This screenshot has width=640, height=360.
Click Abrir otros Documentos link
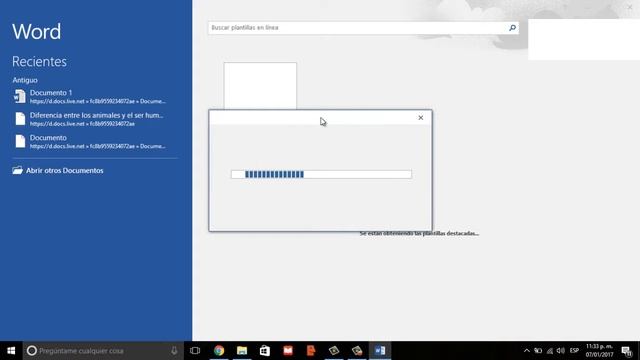coord(64,171)
